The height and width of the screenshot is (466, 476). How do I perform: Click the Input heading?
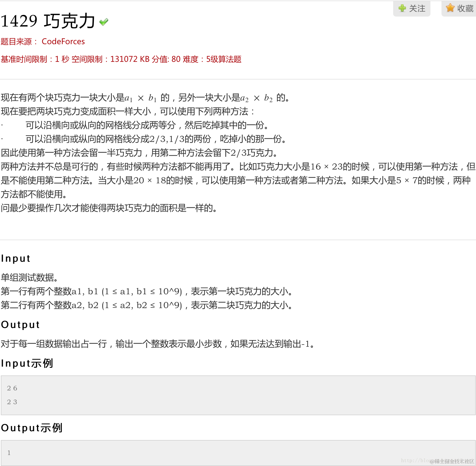click(x=16, y=258)
